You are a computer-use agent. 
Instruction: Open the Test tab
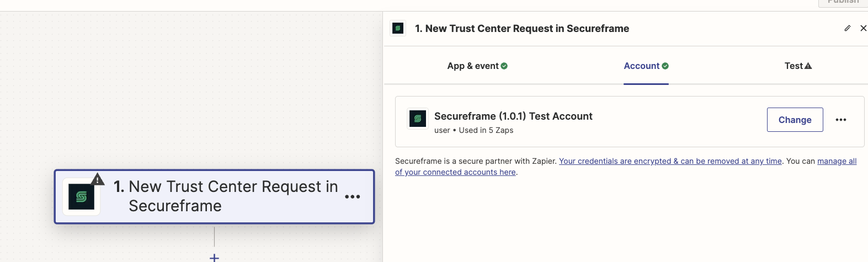tap(798, 66)
